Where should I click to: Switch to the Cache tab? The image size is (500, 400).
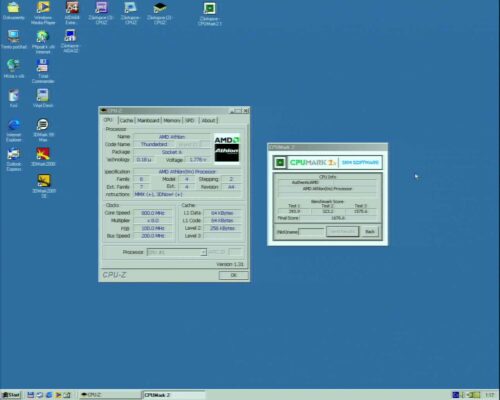point(126,120)
